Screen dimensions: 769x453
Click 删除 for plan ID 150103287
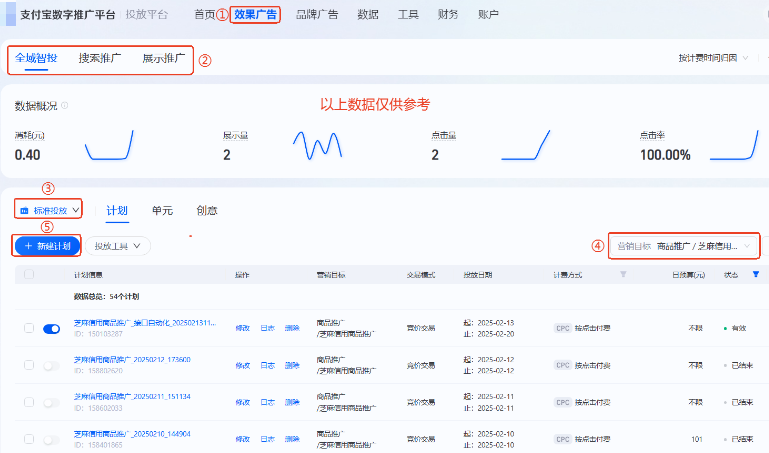[292, 328]
